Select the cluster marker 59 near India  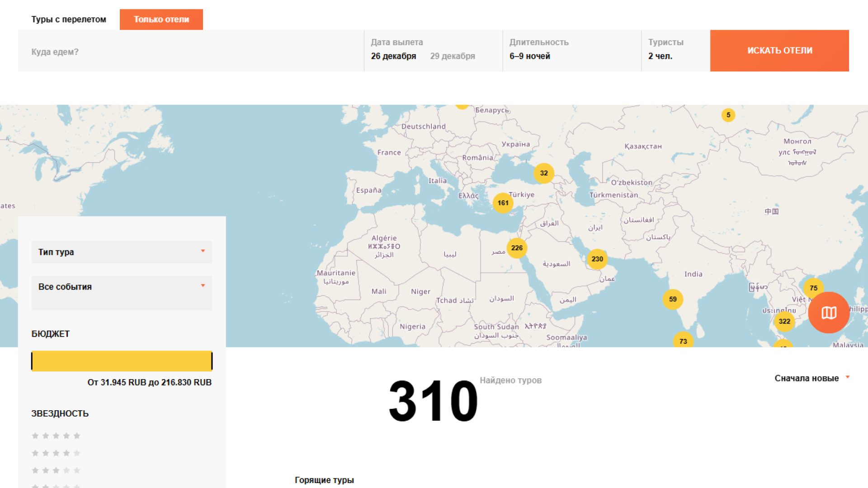point(673,299)
